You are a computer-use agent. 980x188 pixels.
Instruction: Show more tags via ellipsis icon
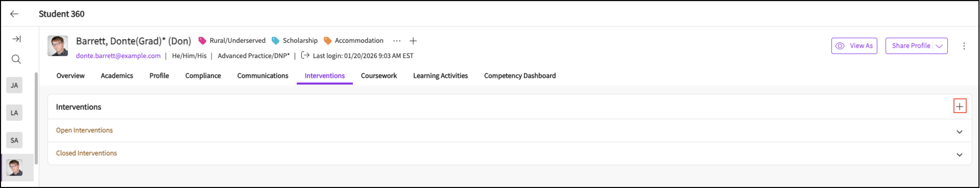coord(396,41)
